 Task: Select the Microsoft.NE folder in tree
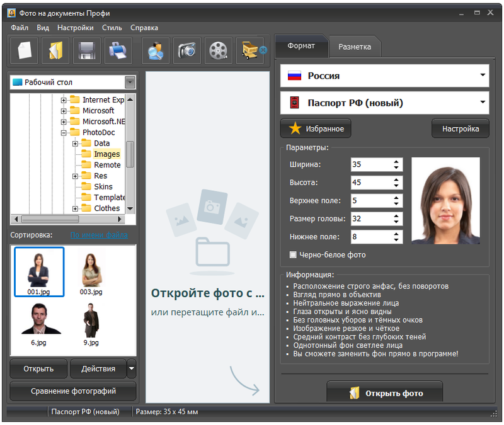[103, 122]
